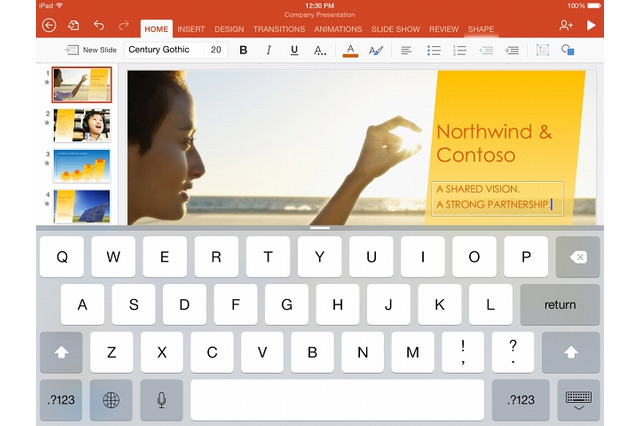640x426 pixels.
Task: Open more text formatting options
Action: (320, 50)
